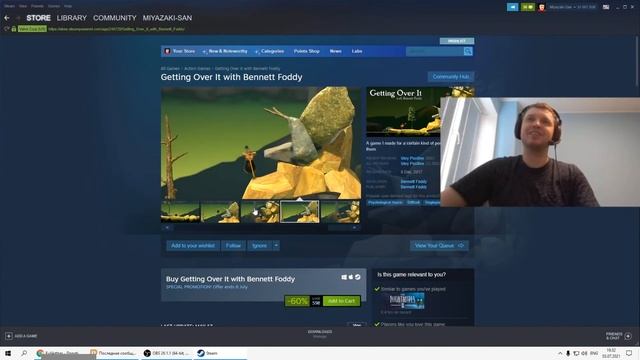The width and height of the screenshot is (640, 360).
Task: Open the Downloads manager at bottom center
Action: (320, 334)
